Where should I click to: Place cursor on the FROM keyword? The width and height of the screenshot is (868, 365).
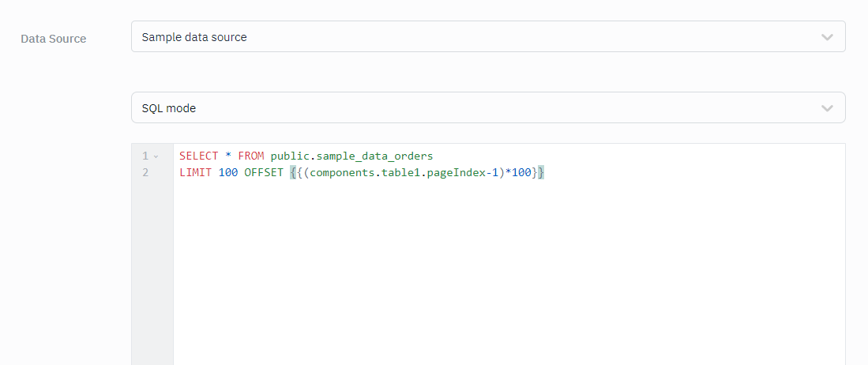[250, 156]
